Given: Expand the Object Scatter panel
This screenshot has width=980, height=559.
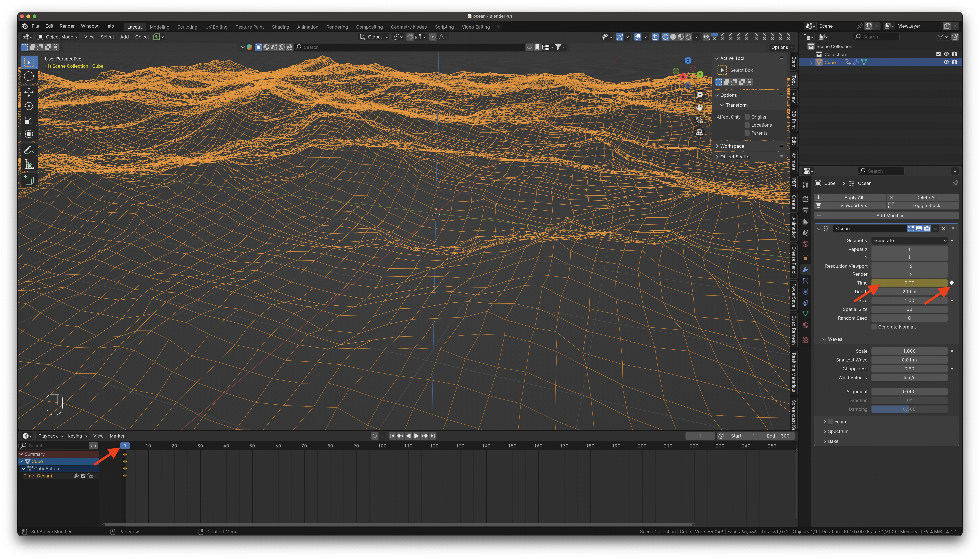Looking at the screenshot, I should (x=735, y=157).
